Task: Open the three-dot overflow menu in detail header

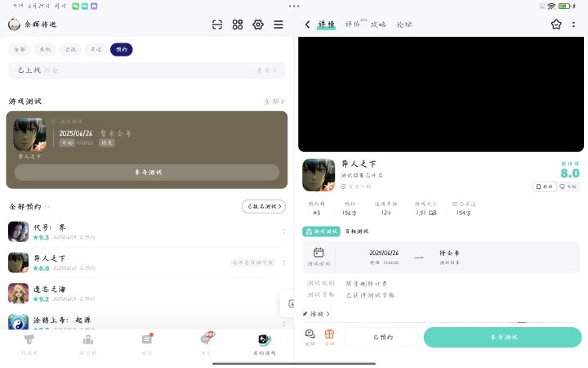Action: 574,25
